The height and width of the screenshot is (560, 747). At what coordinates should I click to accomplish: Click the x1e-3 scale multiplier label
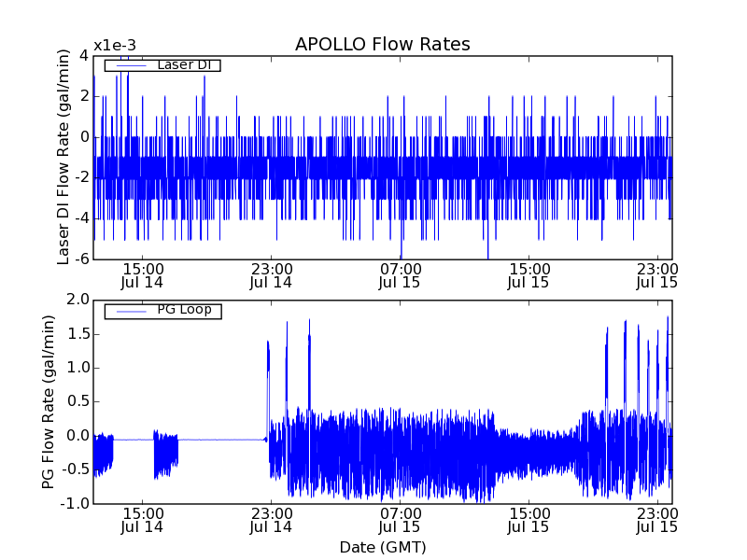pyautogui.click(x=115, y=46)
